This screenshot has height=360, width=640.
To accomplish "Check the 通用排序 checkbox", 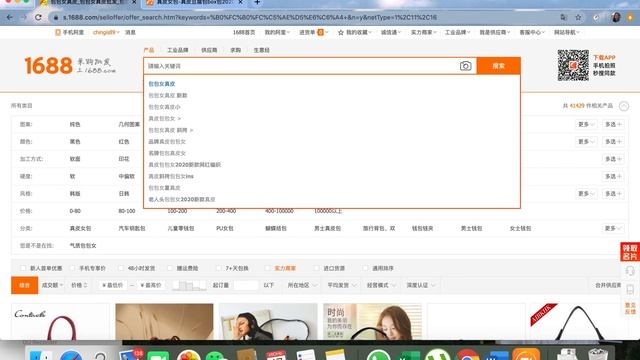I will click(x=365, y=268).
